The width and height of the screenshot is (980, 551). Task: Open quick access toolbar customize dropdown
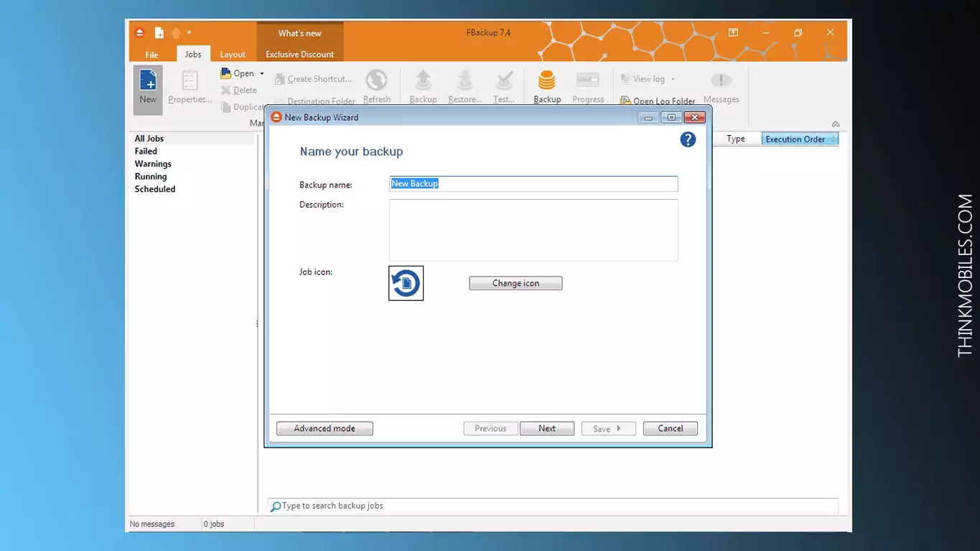pyautogui.click(x=190, y=32)
